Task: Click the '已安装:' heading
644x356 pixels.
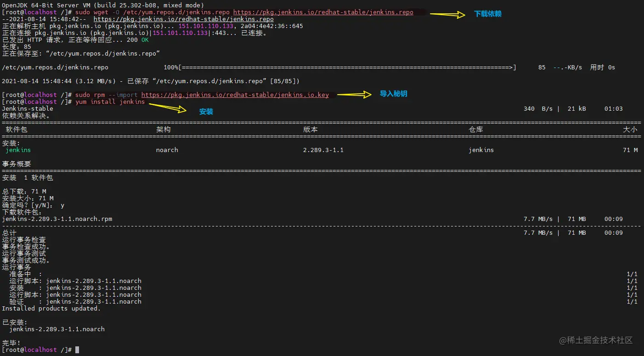Action: (x=15, y=322)
